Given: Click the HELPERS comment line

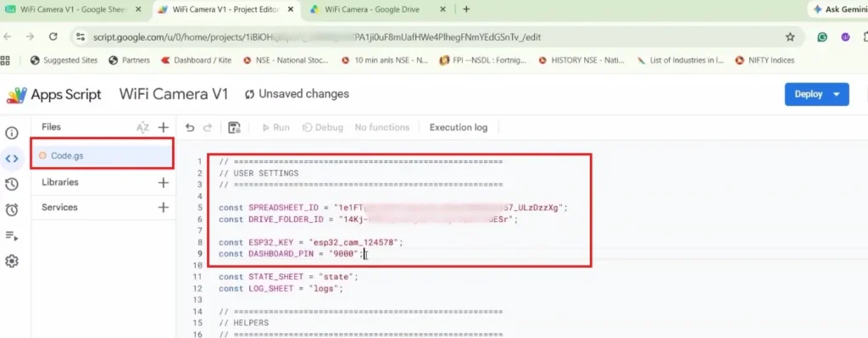Looking at the screenshot, I should pos(243,323).
